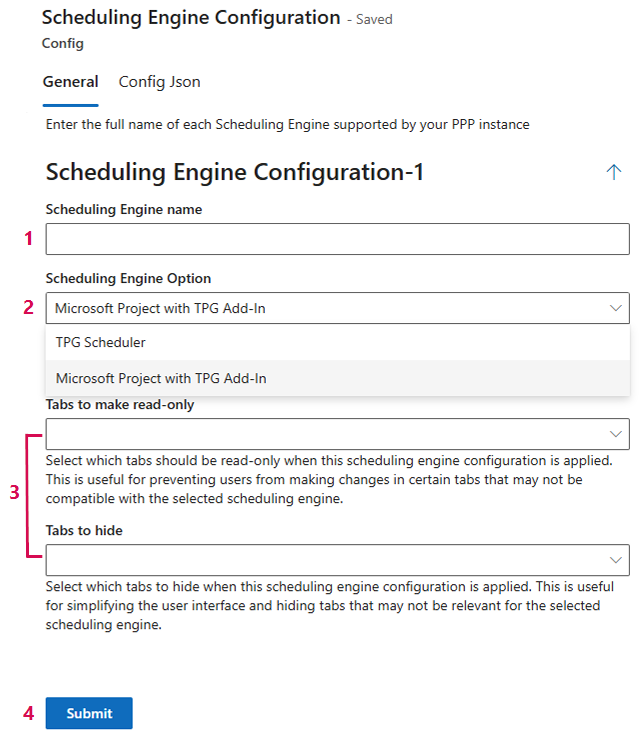The width and height of the screenshot is (640, 737).
Task: Click the Saved status text
Action: (x=374, y=19)
